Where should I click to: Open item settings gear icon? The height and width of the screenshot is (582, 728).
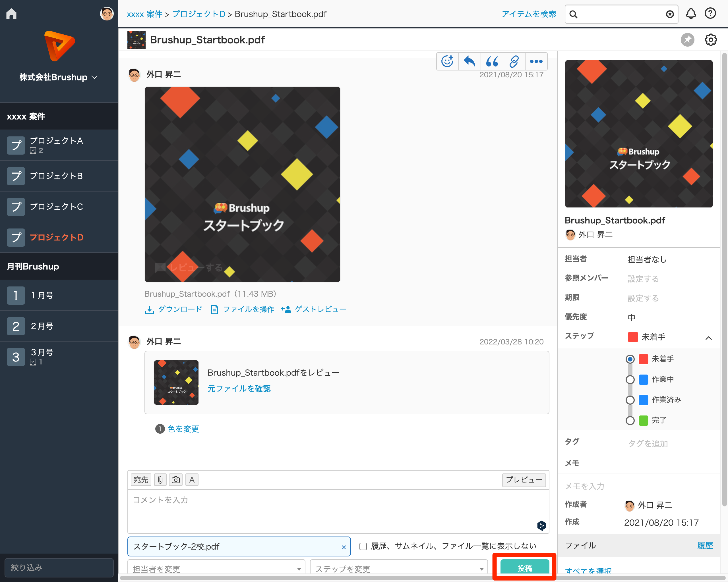(711, 40)
